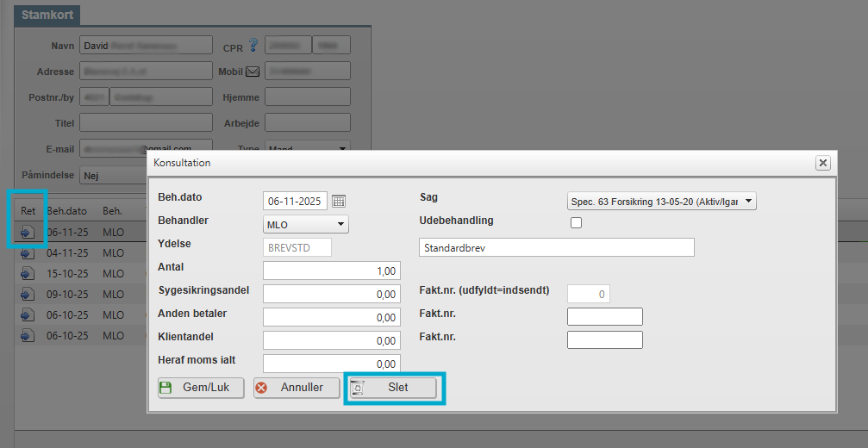Close the Konsultation dialog with the X
This screenshot has width=868, height=448.
pos(822,163)
